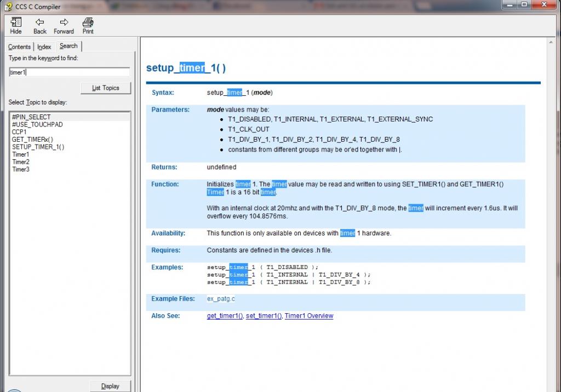This screenshot has width=561, height=392.
Task: Click the Hide toolbar icon
Action: coord(16,26)
